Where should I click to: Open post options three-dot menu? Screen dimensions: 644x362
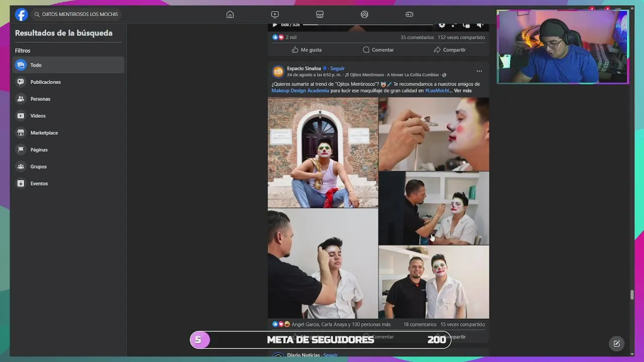[479, 71]
